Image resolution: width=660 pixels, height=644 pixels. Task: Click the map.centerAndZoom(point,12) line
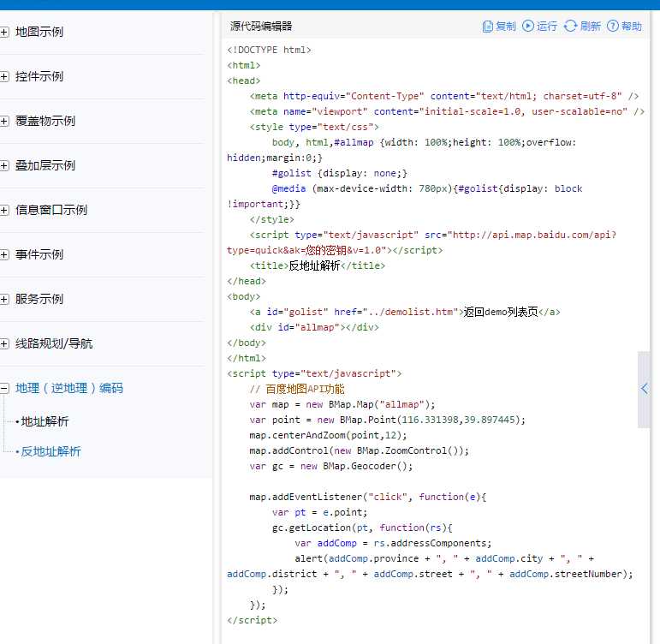[x=328, y=435]
